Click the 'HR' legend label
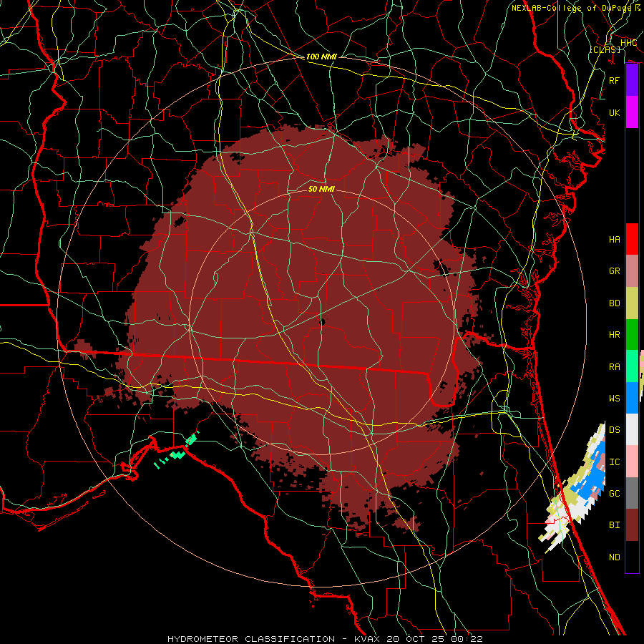Screen dimensions: 644x644 pyautogui.click(x=614, y=335)
